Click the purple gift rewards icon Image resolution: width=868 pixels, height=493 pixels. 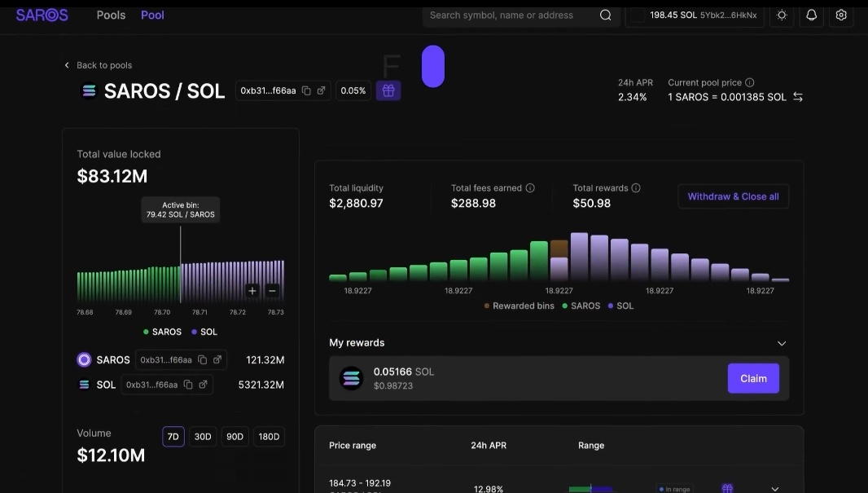(x=388, y=90)
